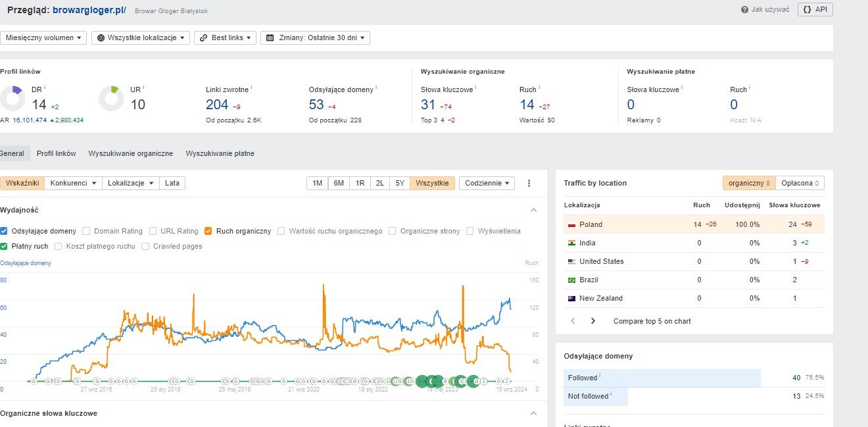Select the Wskaźniki chart view
The image size is (868, 427).
coord(22,184)
